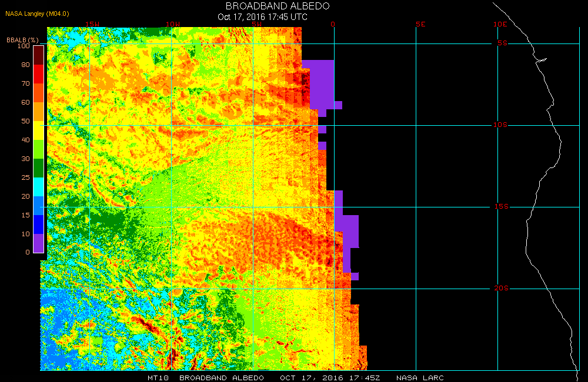Click the legend value '25'
Image resolution: width=588 pixels, height=382 pixels.
coord(25,177)
